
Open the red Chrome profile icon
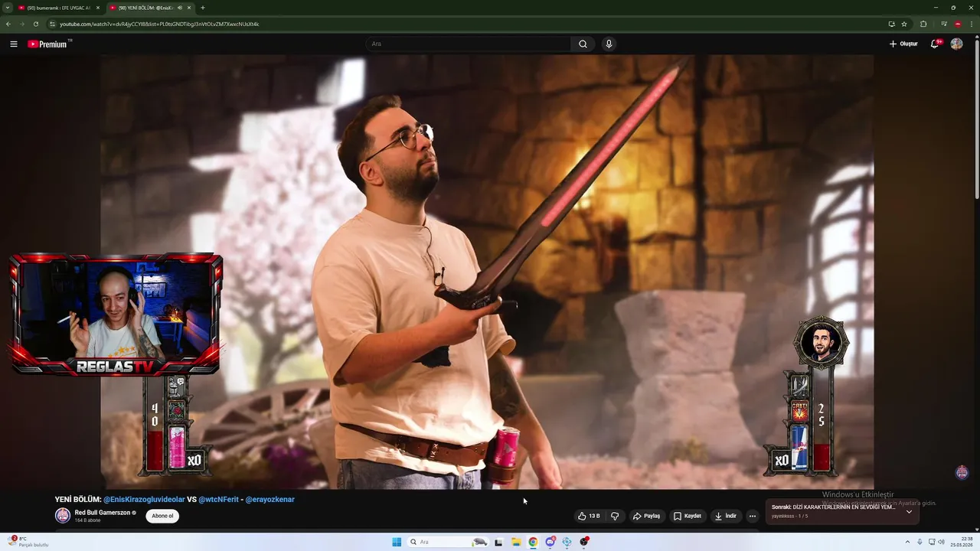click(x=958, y=24)
